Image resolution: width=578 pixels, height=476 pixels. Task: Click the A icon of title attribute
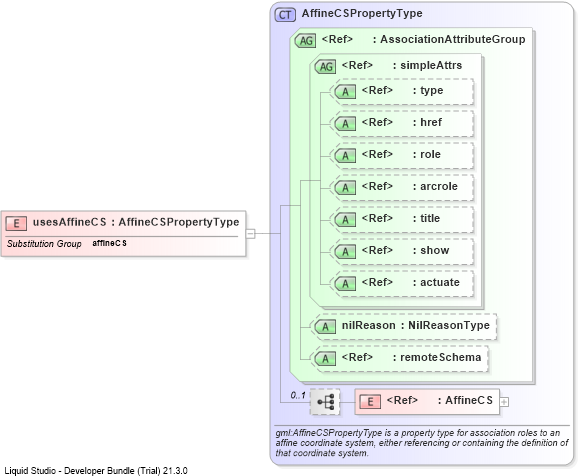tap(345, 220)
